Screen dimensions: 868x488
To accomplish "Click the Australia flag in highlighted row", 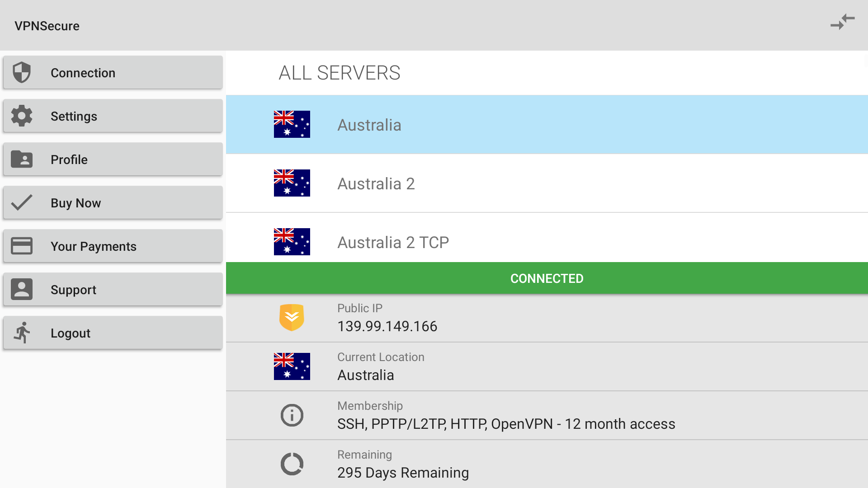I will [x=292, y=124].
